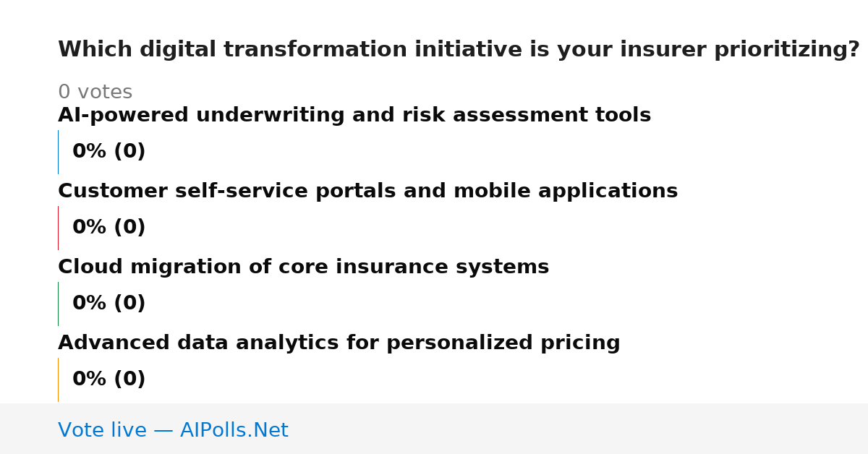The image size is (868, 454).
Task: Open the 'Vote live' link in footer
Action: pos(173,431)
